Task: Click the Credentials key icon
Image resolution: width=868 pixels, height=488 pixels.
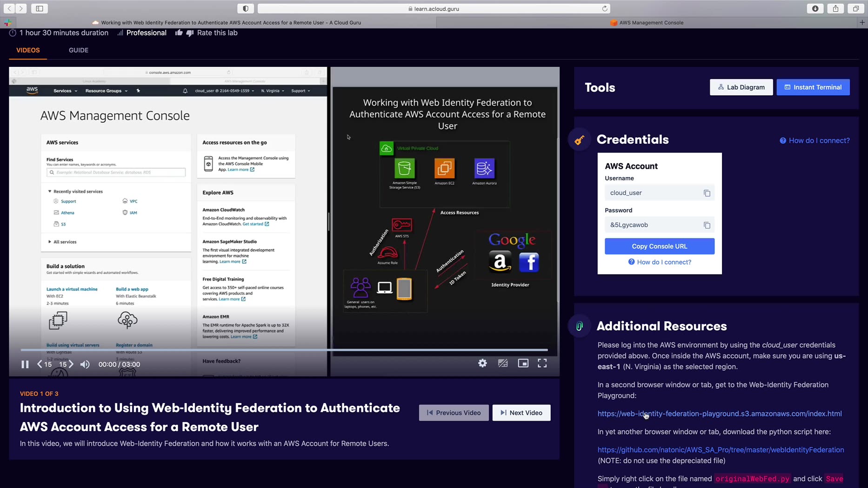Action: tap(579, 140)
